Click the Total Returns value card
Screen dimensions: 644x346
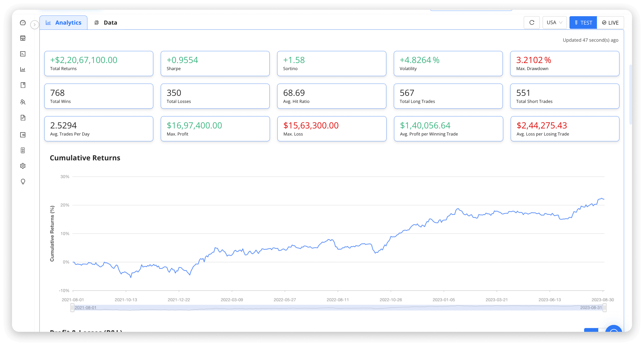[x=99, y=64]
